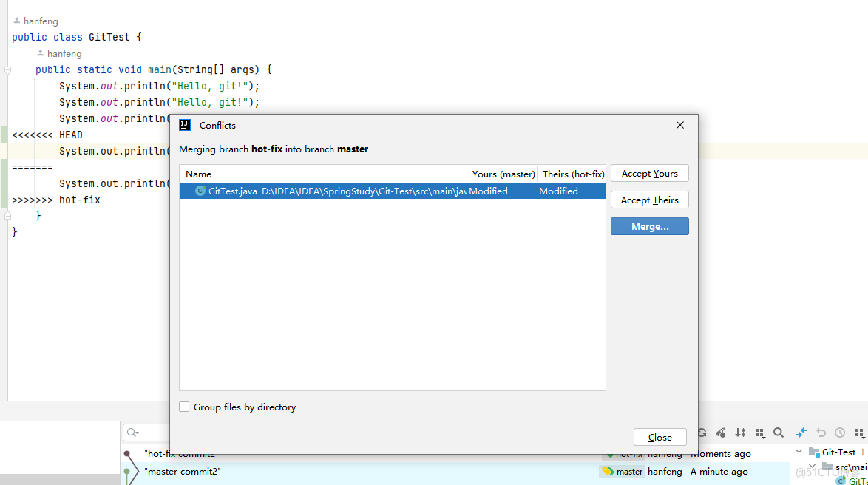This screenshot has height=485, width=868.
Task: Select the src\main folder in changes tree
Action: point(851,467)
